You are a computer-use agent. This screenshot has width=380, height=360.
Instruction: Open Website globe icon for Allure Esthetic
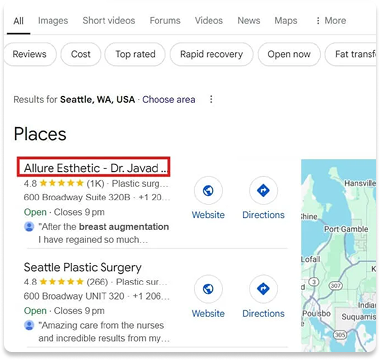(x=208, y=191)
